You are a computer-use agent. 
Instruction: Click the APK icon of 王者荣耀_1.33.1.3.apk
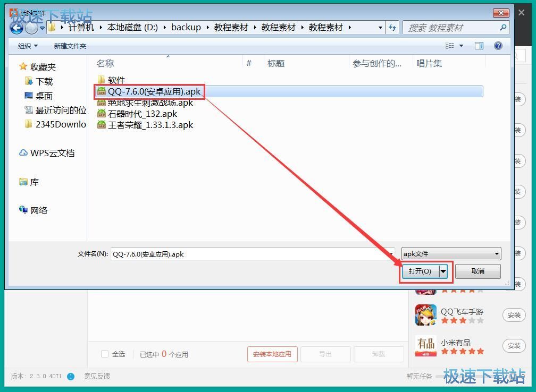(x=102, y=125)
